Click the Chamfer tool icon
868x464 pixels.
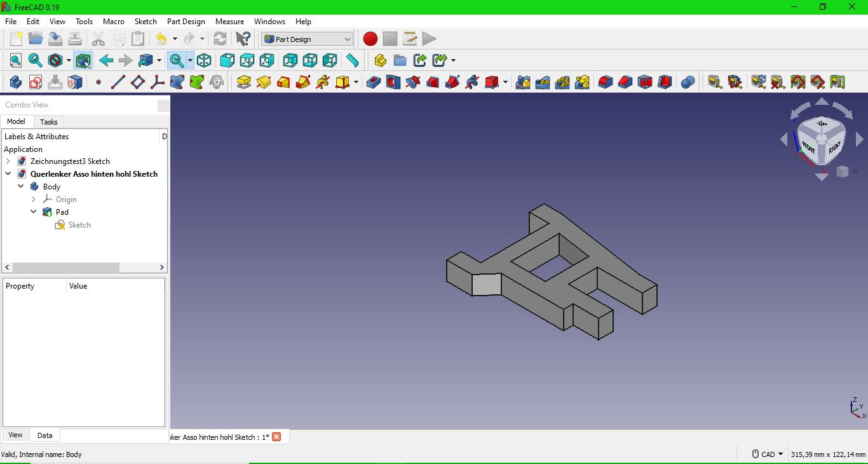pyautogui.click(x=625, y=82)
